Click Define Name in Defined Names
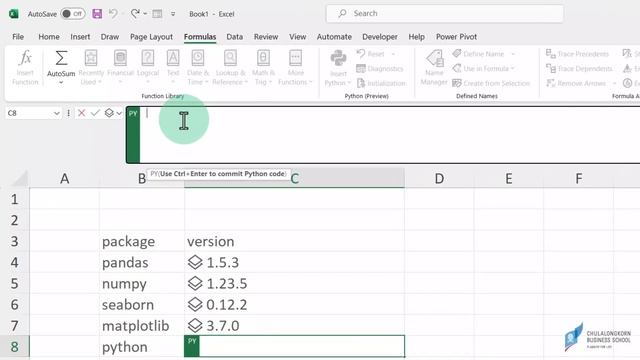640x360 pixels. pyautogui.click(x=478, y=54)
